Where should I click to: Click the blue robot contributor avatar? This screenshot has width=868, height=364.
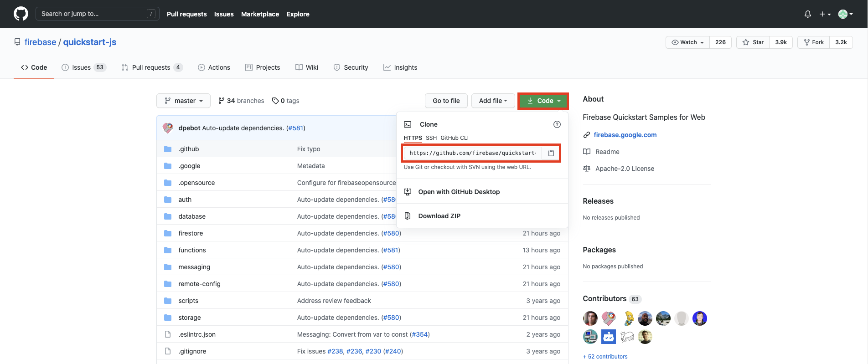click(609, 337)
